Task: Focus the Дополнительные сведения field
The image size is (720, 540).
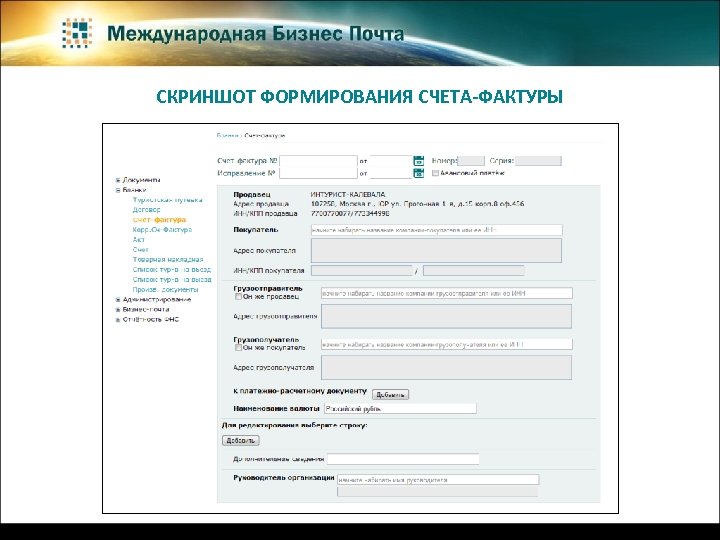Action: 403,459
